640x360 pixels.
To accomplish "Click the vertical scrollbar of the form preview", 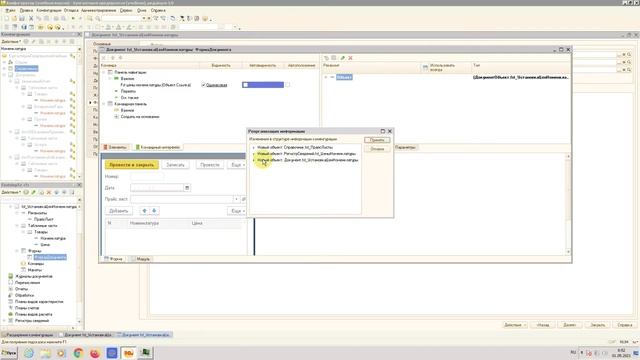I will click(x=568, y=204).
